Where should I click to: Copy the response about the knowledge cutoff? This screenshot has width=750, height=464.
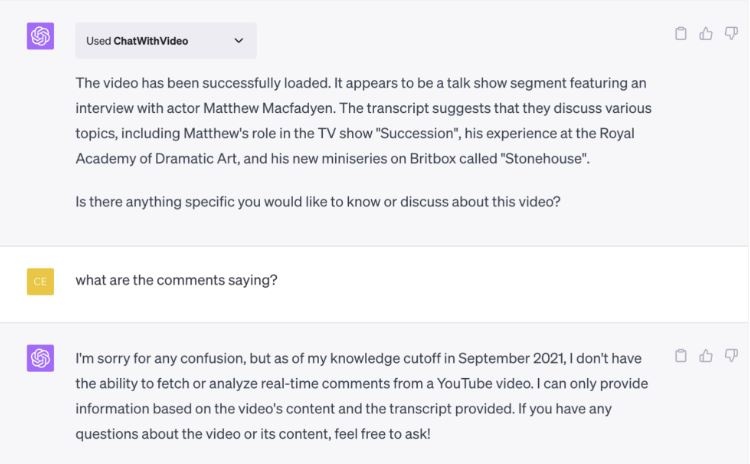681,355
